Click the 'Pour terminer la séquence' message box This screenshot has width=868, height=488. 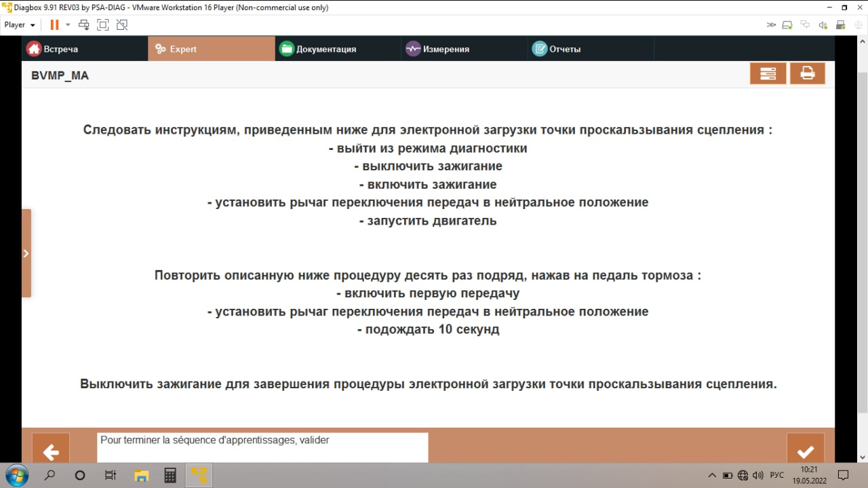click(x=262, y=448)
